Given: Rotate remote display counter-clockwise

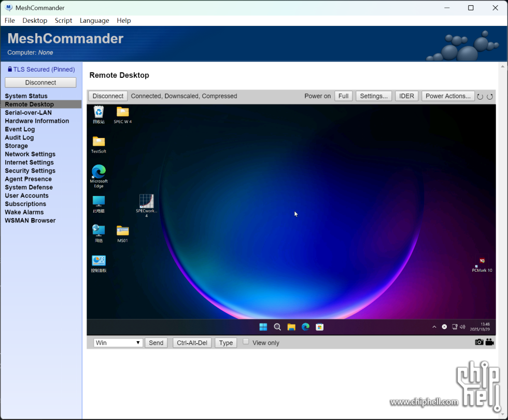Looking at the screenshot, I should click(x=480, y=96).
